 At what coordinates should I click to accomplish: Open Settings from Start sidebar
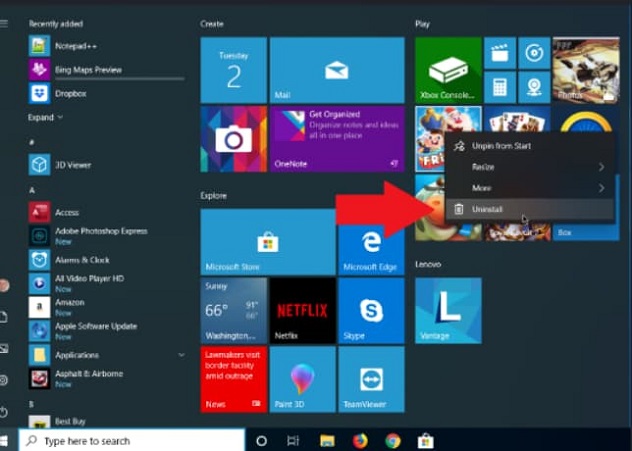point(3,380)
